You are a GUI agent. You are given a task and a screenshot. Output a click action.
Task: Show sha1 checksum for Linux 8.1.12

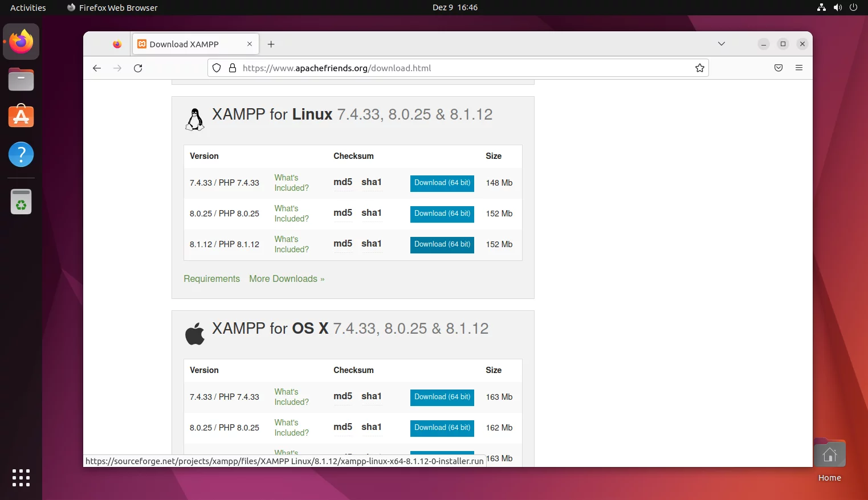pos(372,244)
